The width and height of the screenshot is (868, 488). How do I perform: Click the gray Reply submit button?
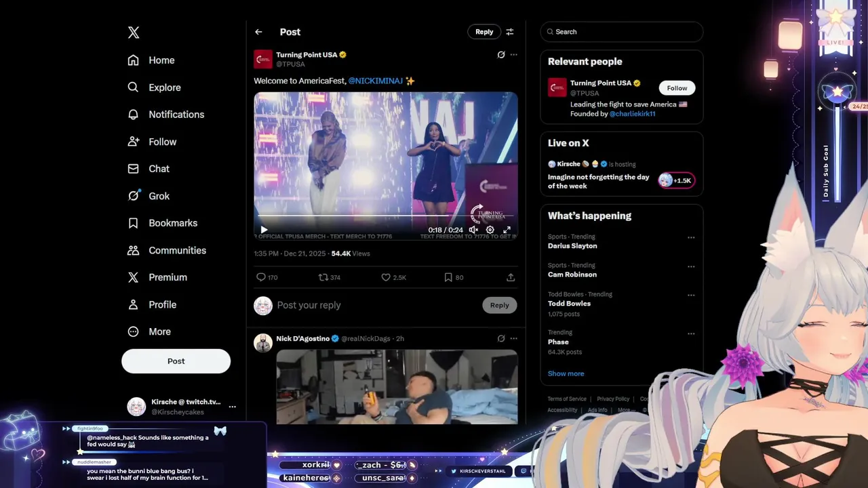[500, 305]
